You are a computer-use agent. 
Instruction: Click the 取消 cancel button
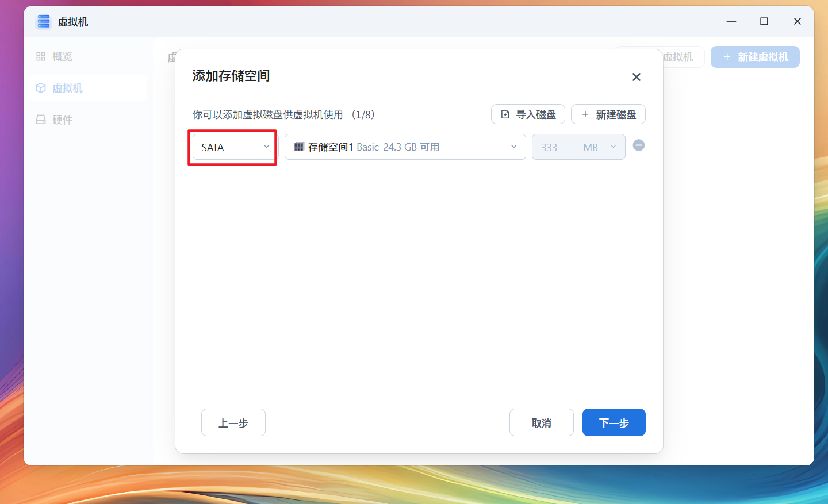click(x=541, y=422)
